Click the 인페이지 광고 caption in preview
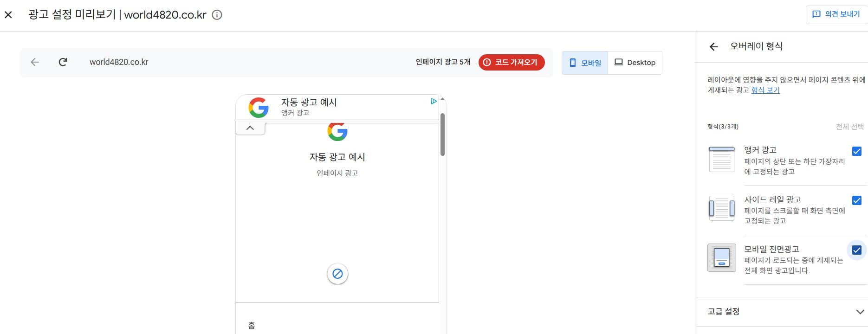Viewport: 868px width, 334px height. pyautogui.click(x=337, y=173)
